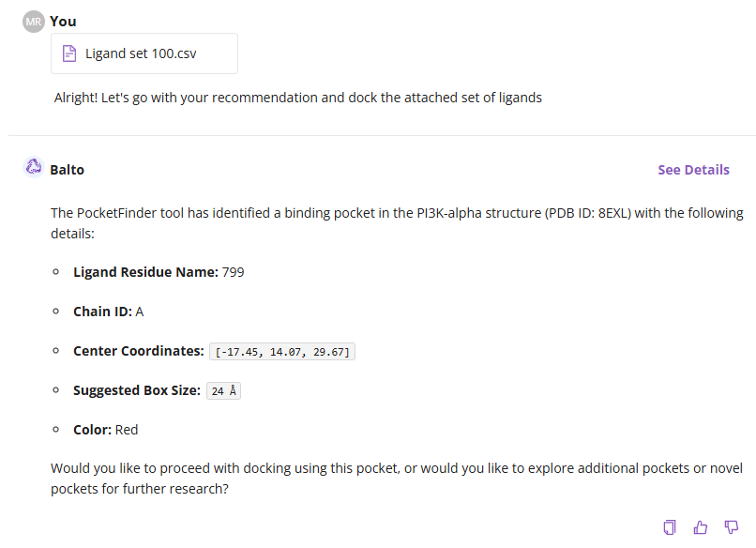Click the Color: Red line
The image size is (756, 548).
click(x=106, y=430)
